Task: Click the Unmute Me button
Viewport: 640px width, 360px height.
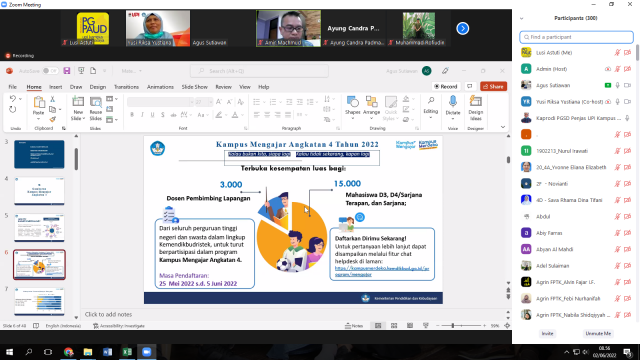Action: tap(598, 333)
